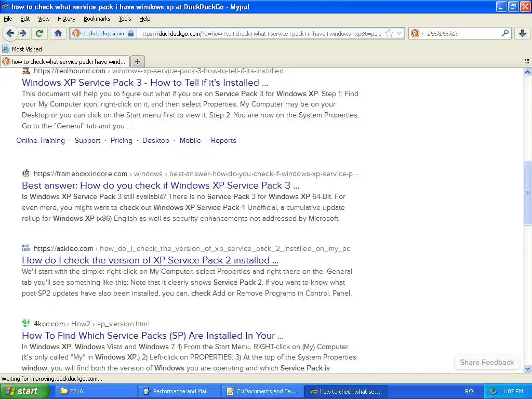
Task: Open the Windows Start button
Action: 24,391
